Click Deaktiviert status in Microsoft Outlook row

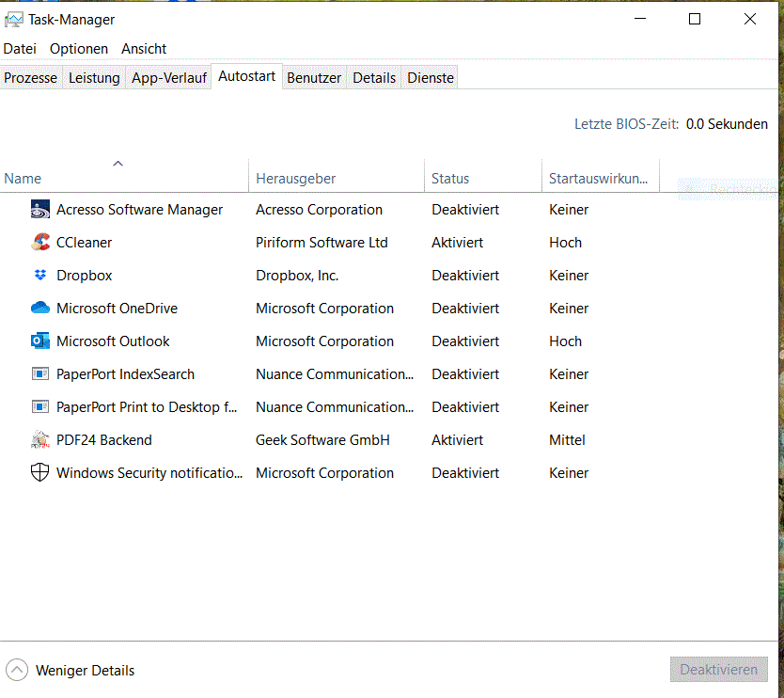coord(465,341)
